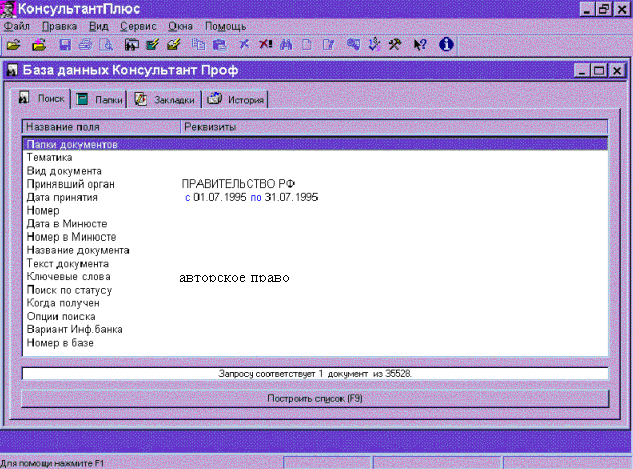Screen dimensions: 633x469
Task: Click the print preview magnifier icon
Action: [x=106, y=44]
